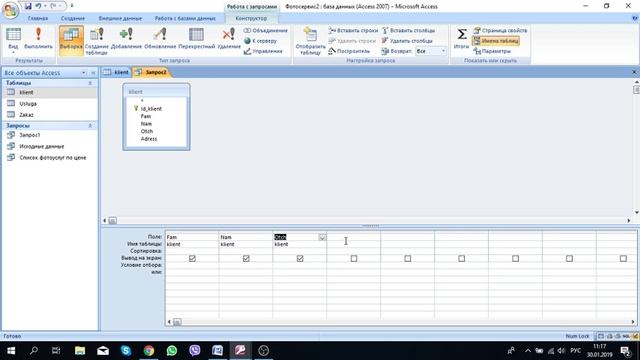Click Вставить строки

coord(353,31)
